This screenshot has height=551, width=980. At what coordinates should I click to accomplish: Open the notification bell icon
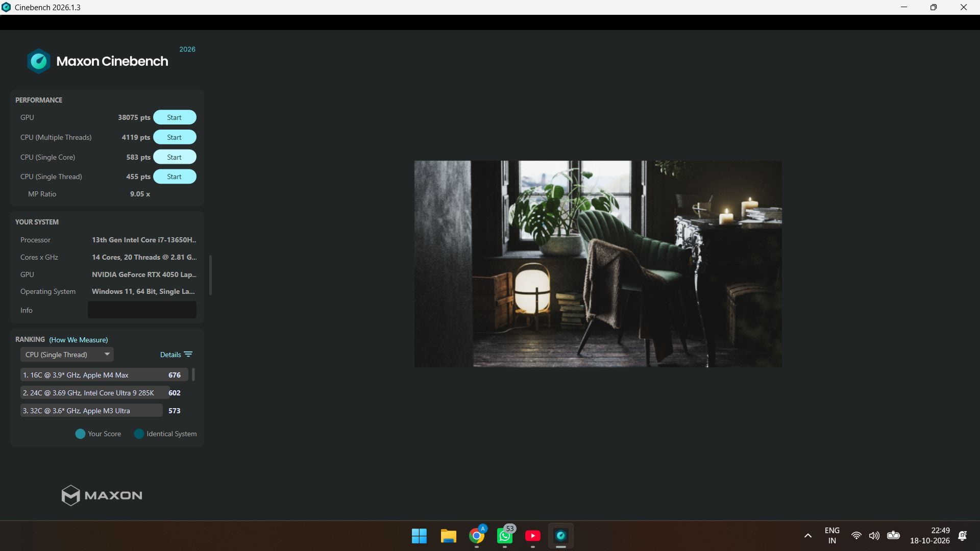point(963,536)
